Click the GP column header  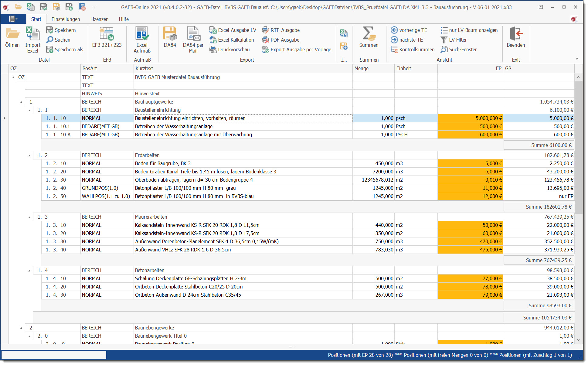point(539,68)
